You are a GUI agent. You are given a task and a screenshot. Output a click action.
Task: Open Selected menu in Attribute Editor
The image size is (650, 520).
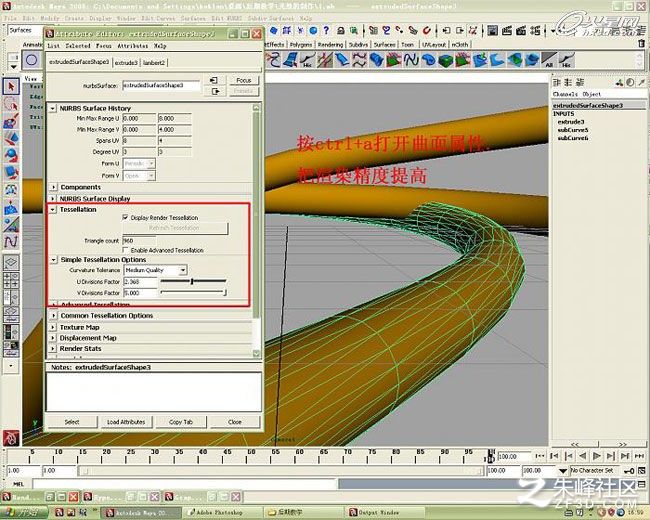coord(78,46)
